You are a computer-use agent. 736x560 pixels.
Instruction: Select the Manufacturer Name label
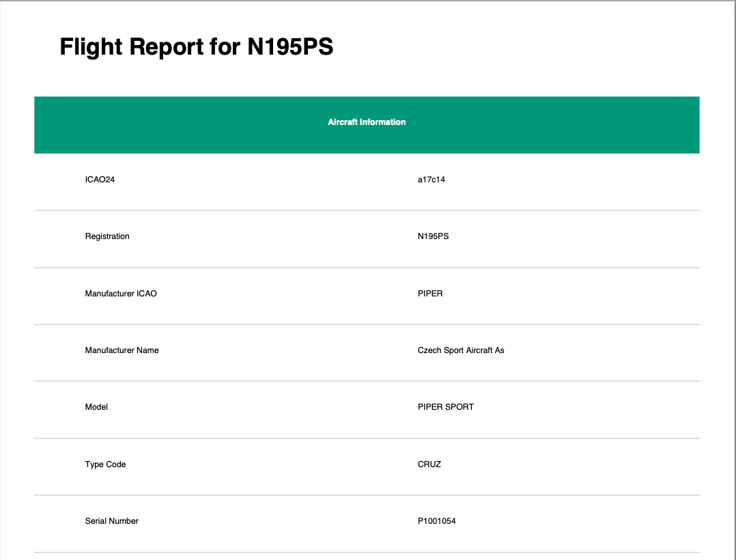click(x=122, y=350)
